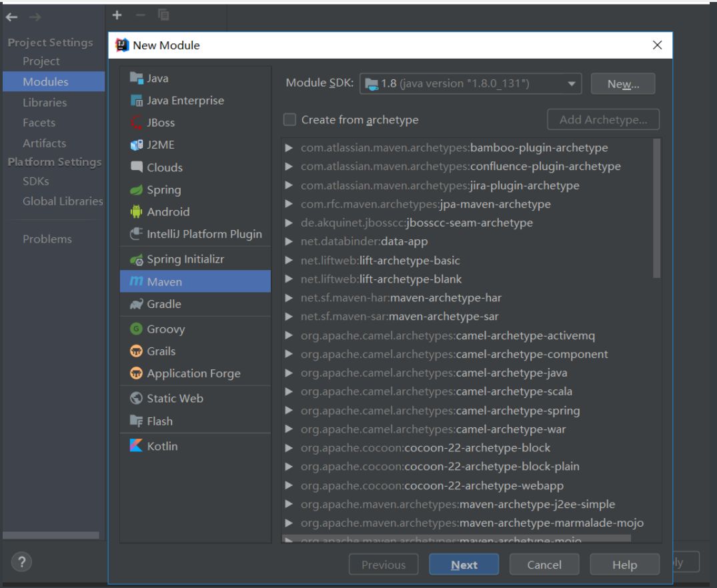This screenshot has height=588, width=717.
Task: Click the Grails icon
Action: click(136, 351)
